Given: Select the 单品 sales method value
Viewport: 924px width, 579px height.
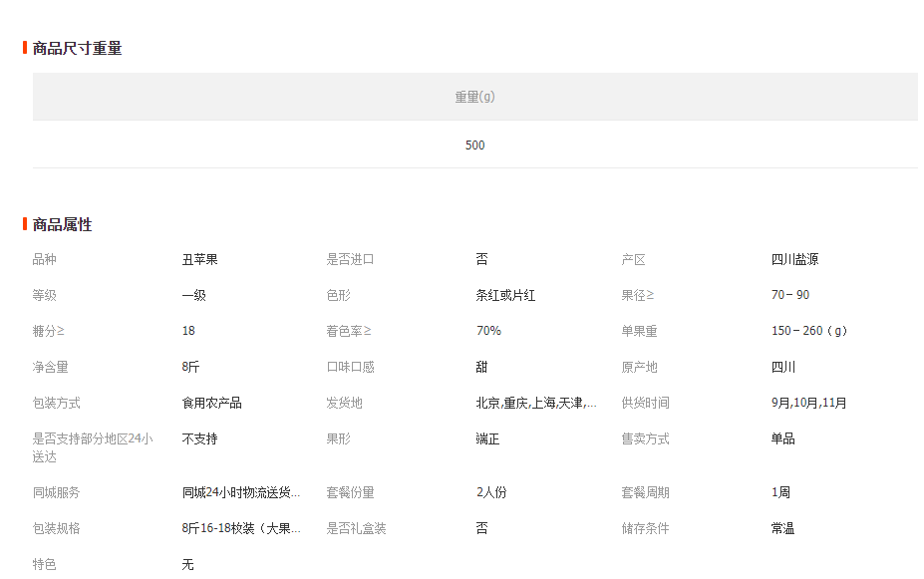Looking at the screenshot, I should (x=782, y=438).
